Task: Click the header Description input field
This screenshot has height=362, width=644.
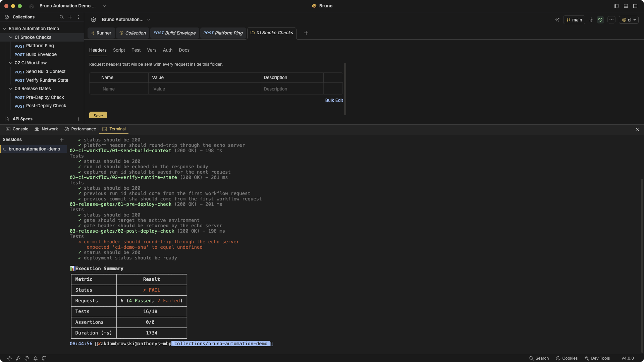Action: coord(292,89)
